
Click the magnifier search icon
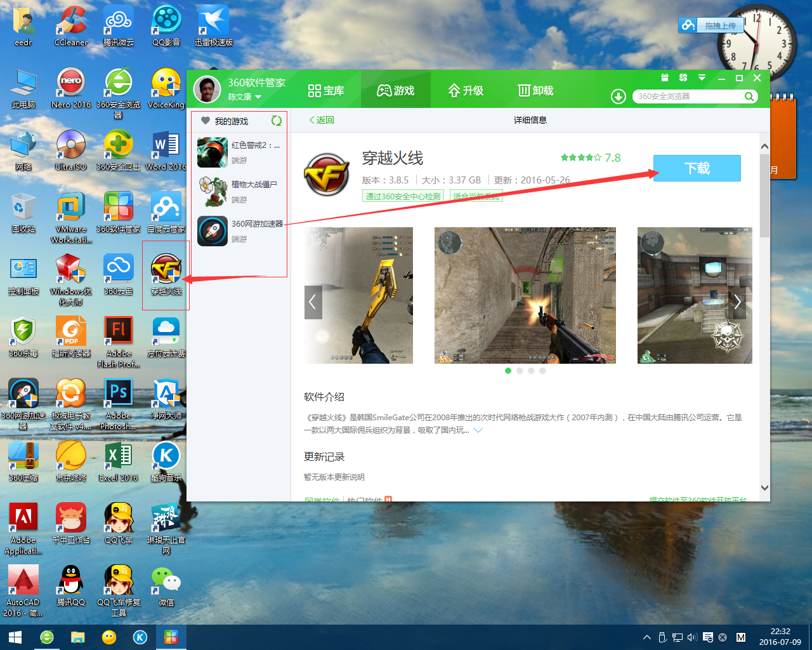tap(749, 96)
